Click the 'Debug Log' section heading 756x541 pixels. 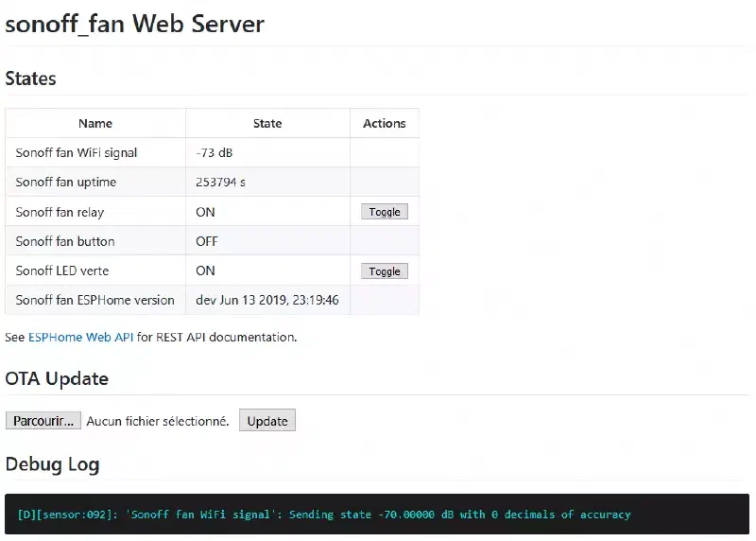(x=52, y=464)
